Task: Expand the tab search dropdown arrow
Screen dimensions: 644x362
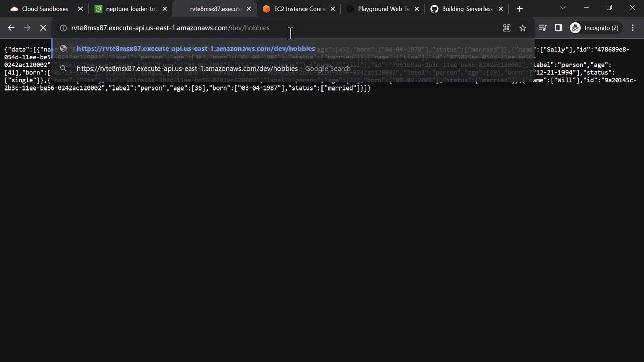Action: point(563,8)
